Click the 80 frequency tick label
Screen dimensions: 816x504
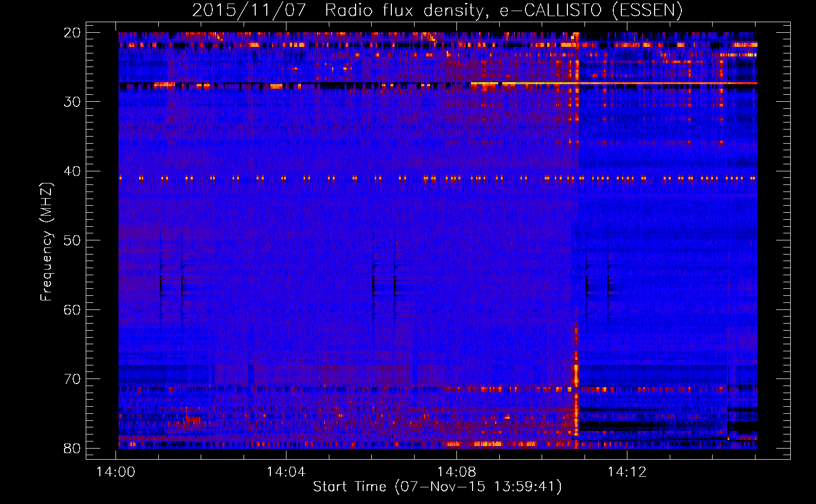coord(73,448)
